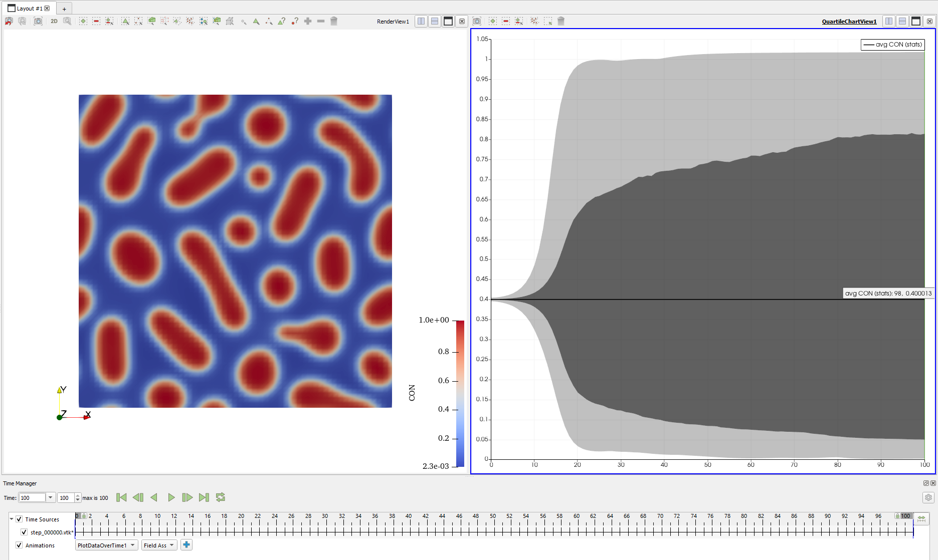Click the CON color legend bar
938x560 pixels.
coord(460,393)
